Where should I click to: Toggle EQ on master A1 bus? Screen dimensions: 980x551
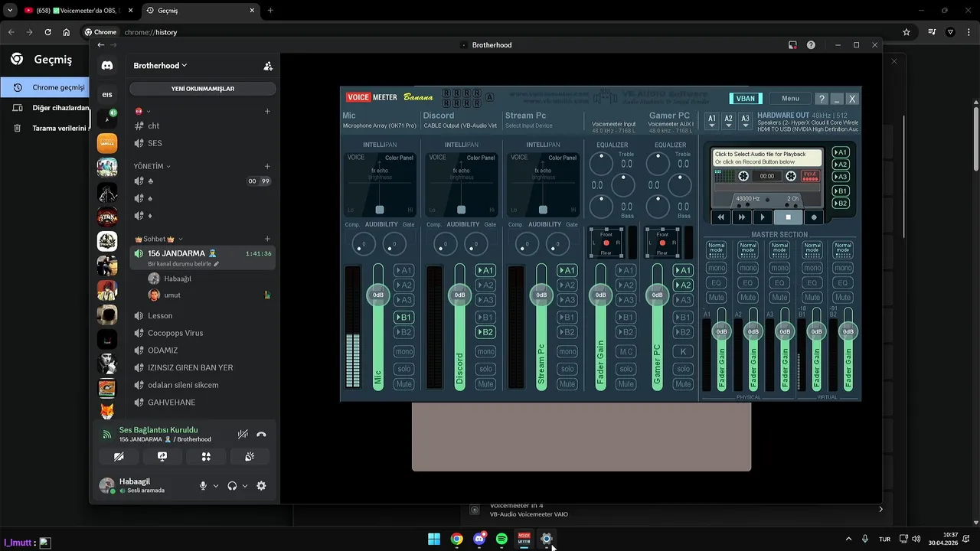pyautogui.click(x=717, y=283)
